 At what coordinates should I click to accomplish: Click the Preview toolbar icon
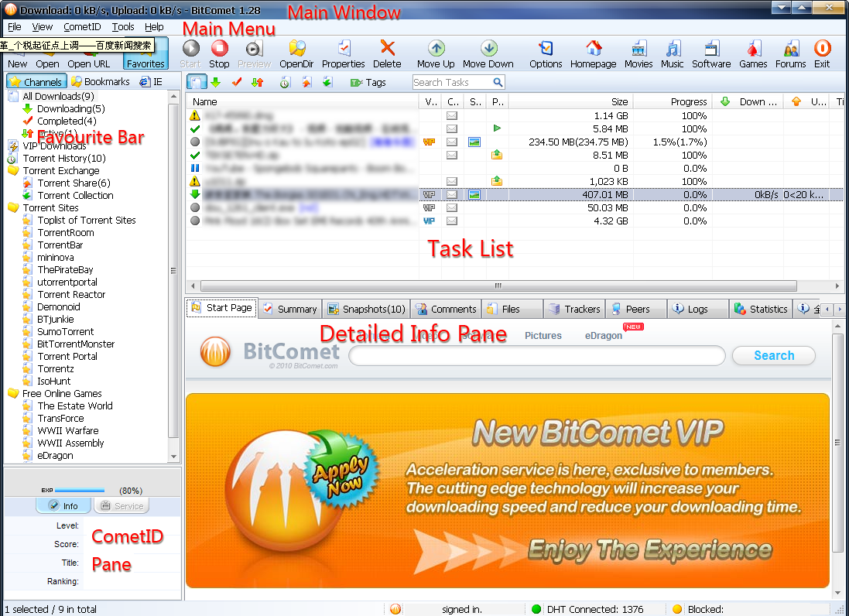[x=254, y=49]
